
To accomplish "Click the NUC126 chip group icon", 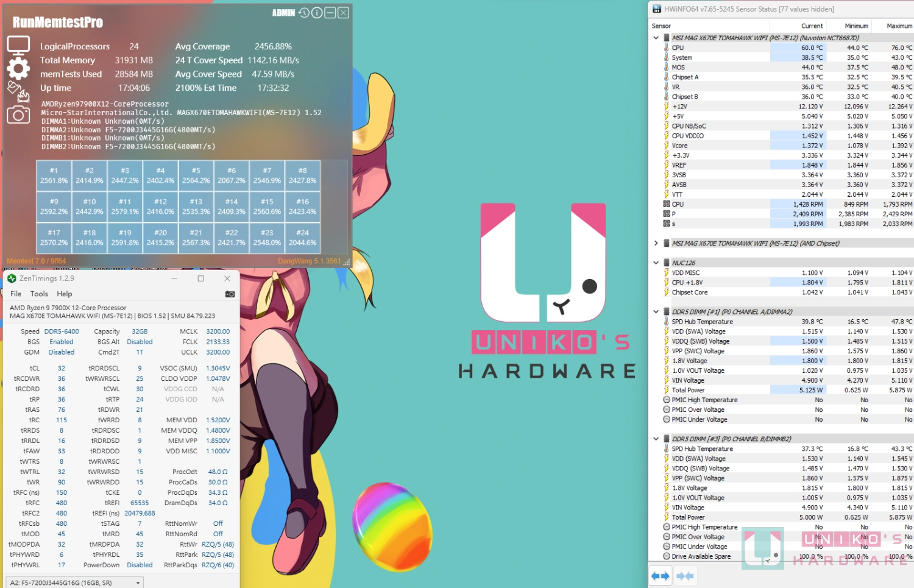I will click(666, 263).
